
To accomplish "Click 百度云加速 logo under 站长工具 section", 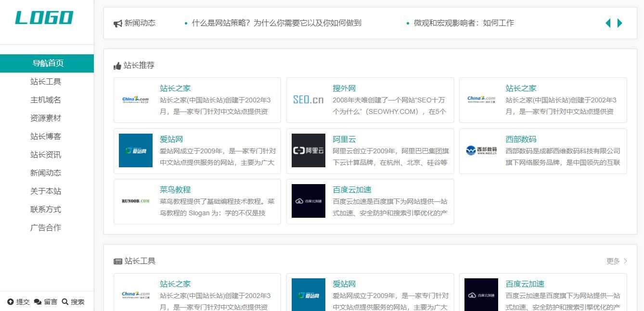I will click(481, 295).
